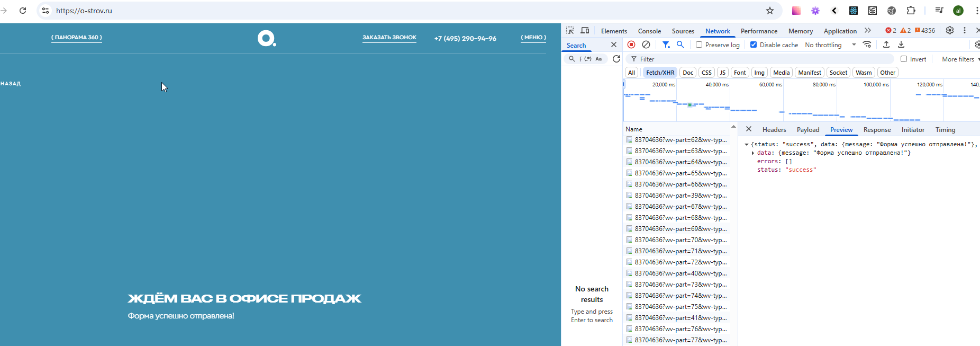Uncheck the Disable cache checkbox
980x346 pixels.
click(754, 45)
